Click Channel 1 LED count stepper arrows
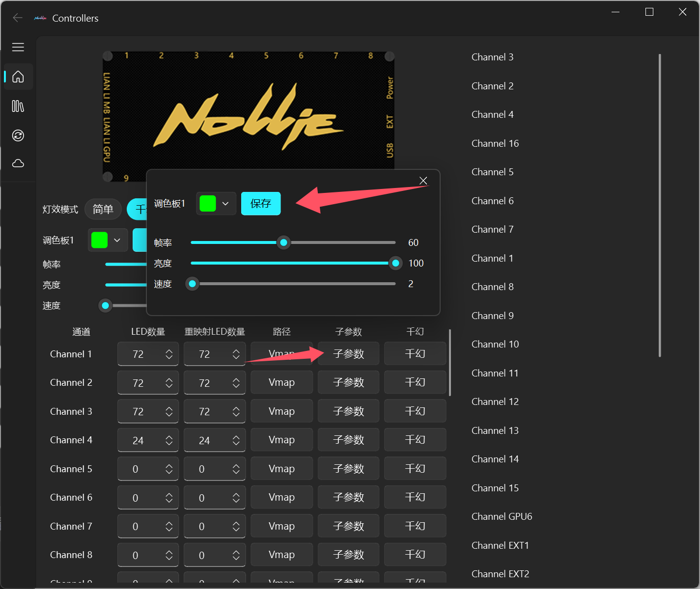The width and height of the screenshot is (700, 589). [x=169, y=354]
